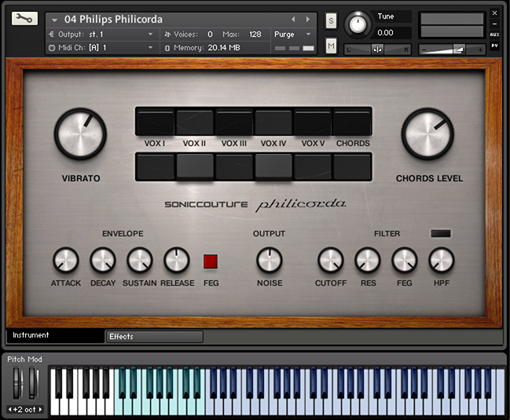The width and height of the screenshot is (510, 420).
Task: Toggle the red envelope FEG button
Action: click(211, 261)
